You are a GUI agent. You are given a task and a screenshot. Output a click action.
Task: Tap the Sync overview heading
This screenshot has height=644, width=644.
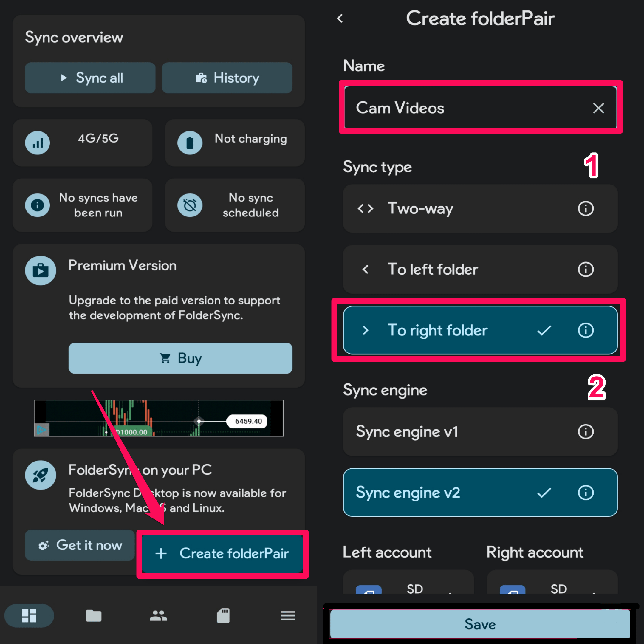[x=74, y=38]
